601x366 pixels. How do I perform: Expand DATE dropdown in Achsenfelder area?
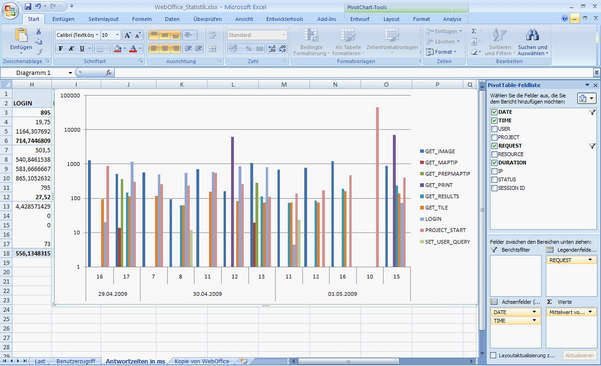(534, 312)
